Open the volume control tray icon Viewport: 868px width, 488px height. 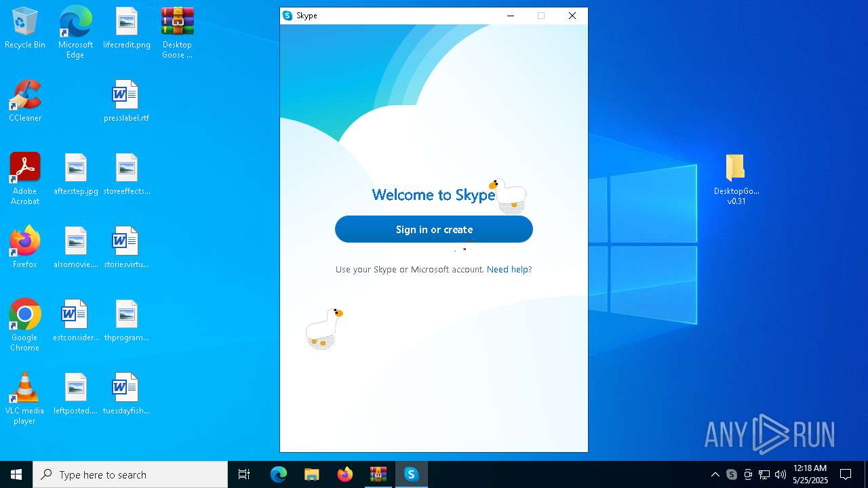[x=781, y=474]
